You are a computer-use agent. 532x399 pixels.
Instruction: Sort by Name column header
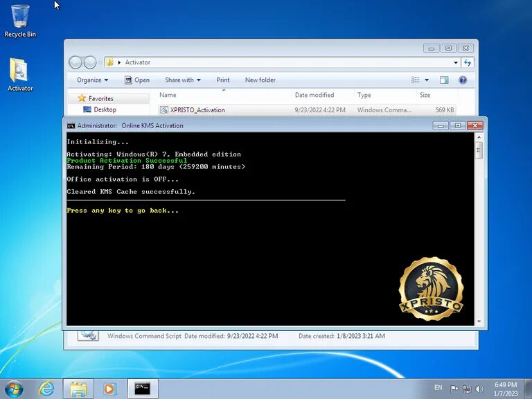click(x=224, y=96)
